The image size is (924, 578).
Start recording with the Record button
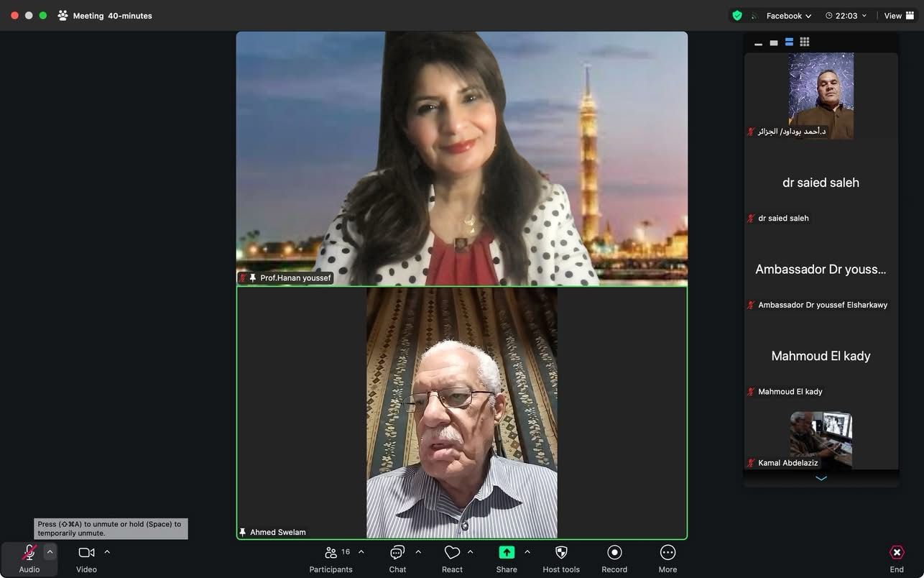tap(614, 553)
